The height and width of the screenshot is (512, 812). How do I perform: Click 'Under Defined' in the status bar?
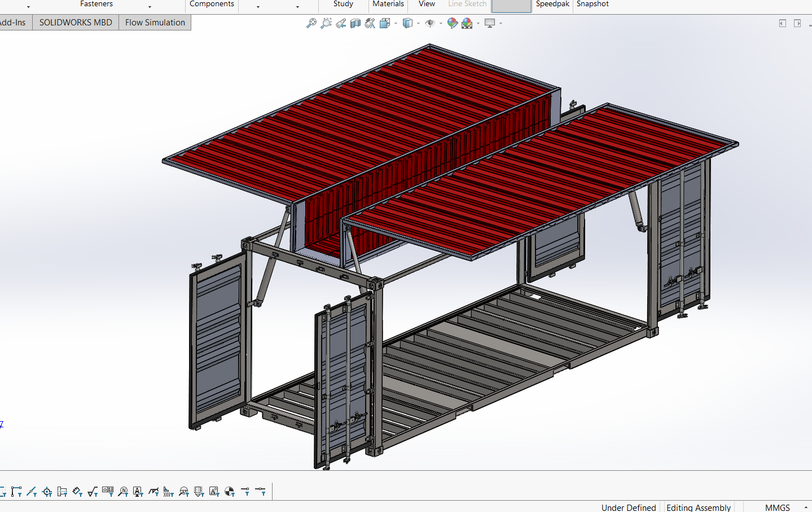(629, 507)
